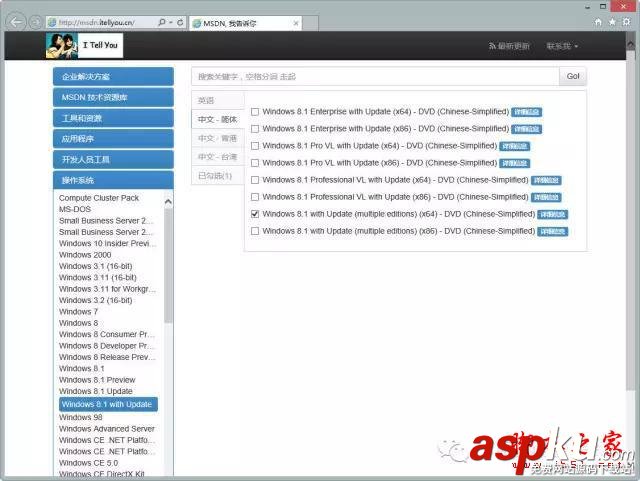Open details badge for Professional VL (x64)

[546, 180]
